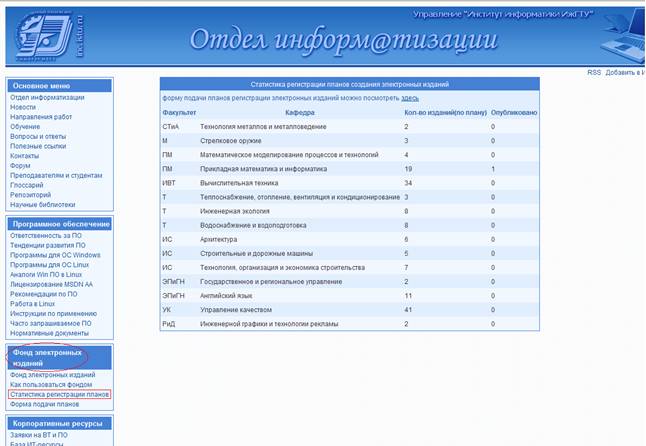This screenshot has height=446, width=646.
Task: Open 'Вопросы и ответы' page
Action: pyautogui.click(x=38, y=136)
